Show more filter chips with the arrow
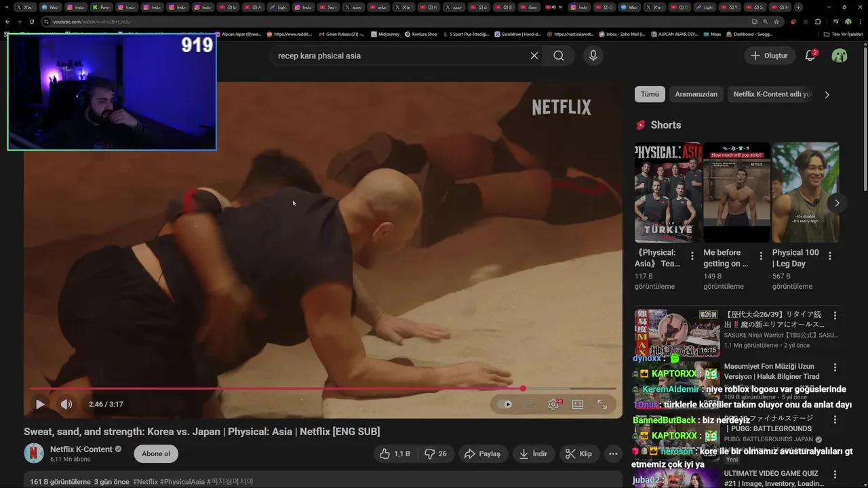 coord(827,95)
